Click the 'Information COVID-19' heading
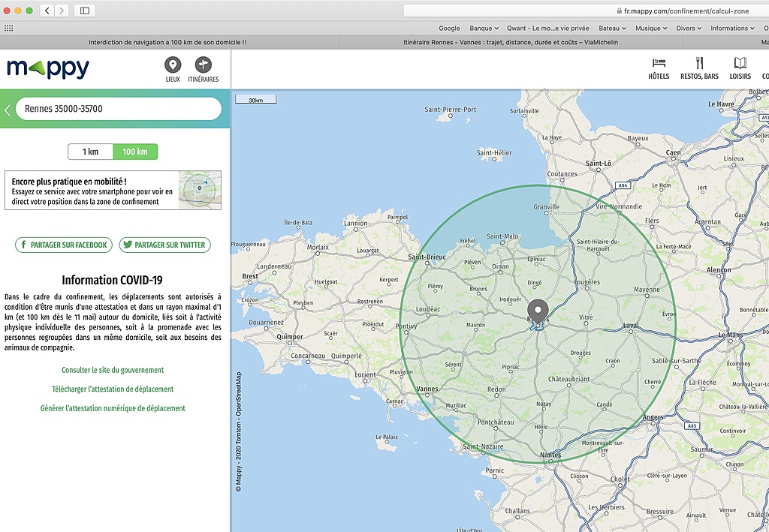The width and height of the screenshot is (769, 532). click(112, 280)
